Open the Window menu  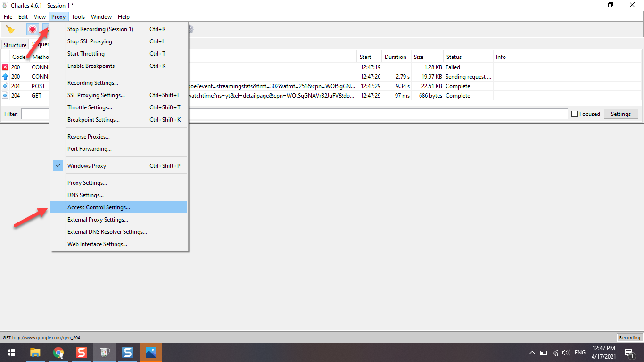[101, 17]
